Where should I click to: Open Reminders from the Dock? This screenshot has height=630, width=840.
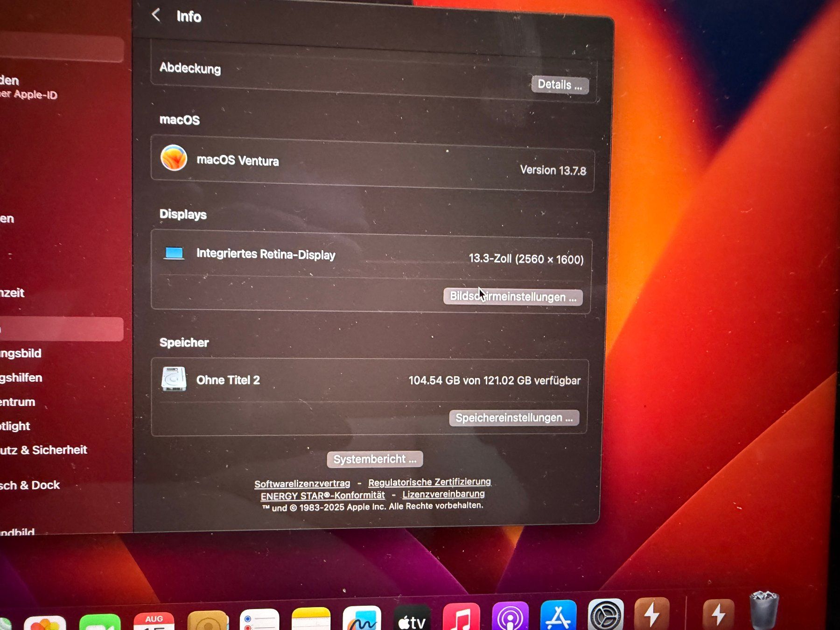[x=259, y=619]
